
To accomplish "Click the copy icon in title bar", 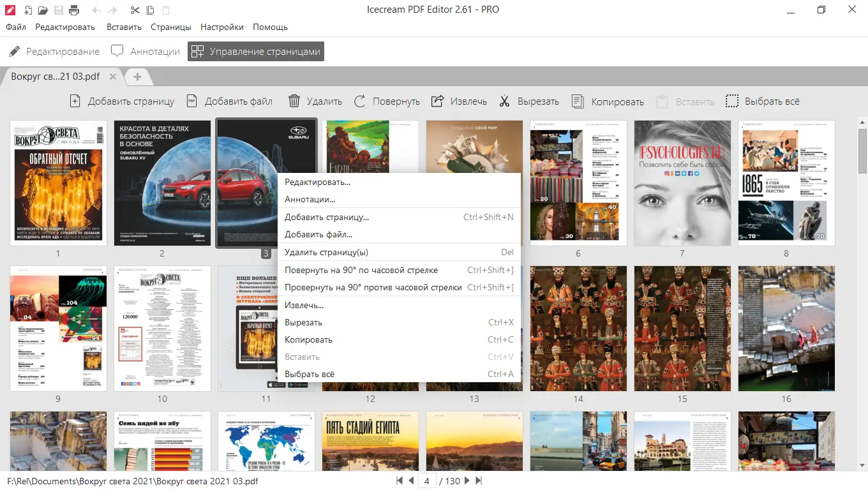I will (150, 10).
